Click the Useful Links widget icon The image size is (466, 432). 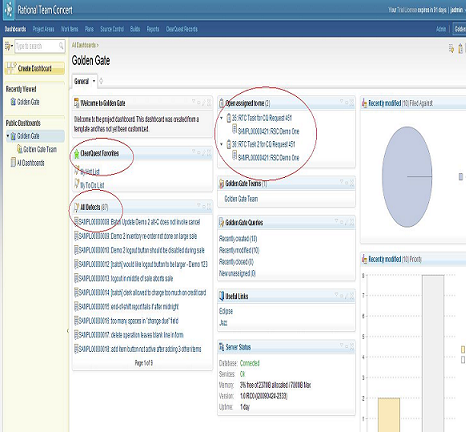tap(221, 296)
